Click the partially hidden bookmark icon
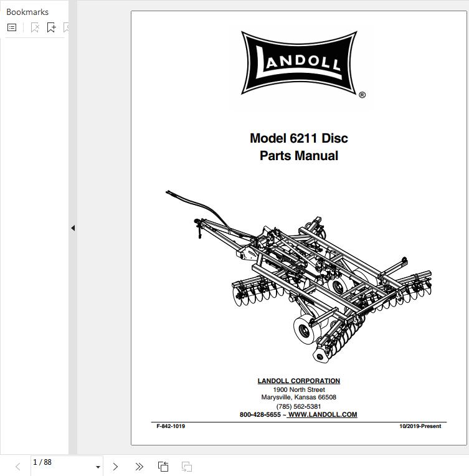This screenshot has width=469, height=476. click(66, 27)
